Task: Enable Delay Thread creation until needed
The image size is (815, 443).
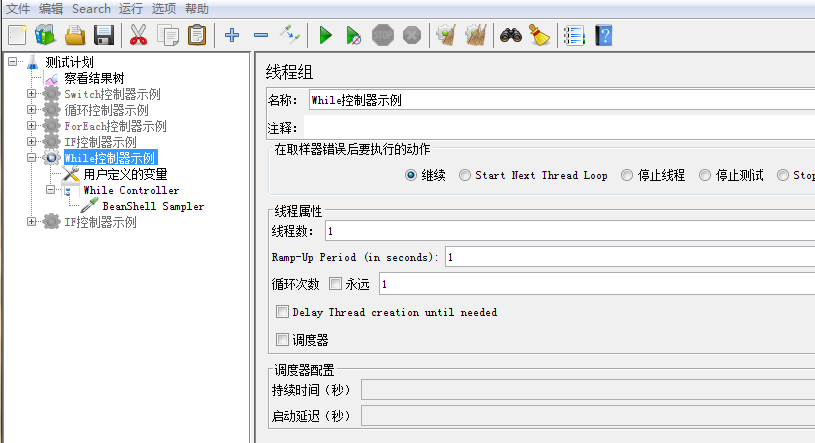Action: [282, 311]
